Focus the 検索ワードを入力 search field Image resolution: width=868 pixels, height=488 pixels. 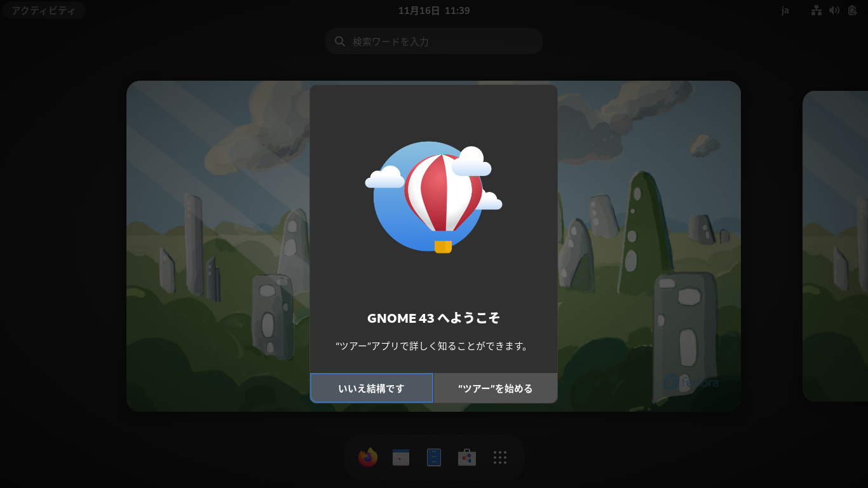434,41
